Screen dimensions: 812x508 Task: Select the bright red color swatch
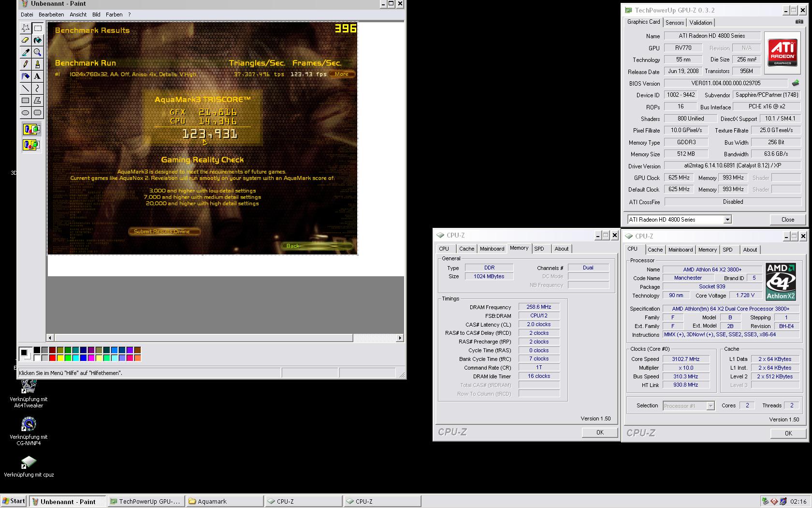(x=52, y=358)
